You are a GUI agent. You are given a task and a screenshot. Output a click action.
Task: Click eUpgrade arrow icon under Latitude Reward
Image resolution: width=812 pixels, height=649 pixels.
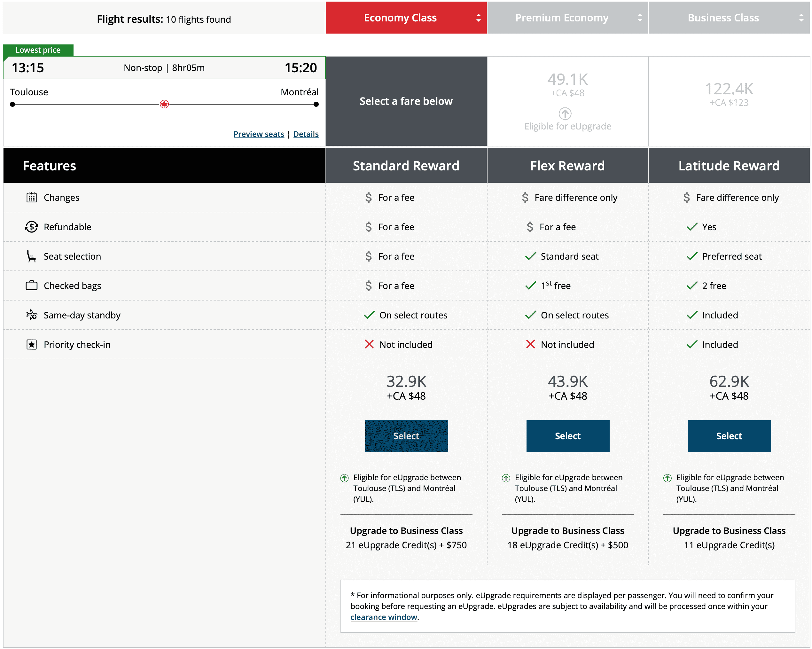pyautogui.click(x=668, y=478)
